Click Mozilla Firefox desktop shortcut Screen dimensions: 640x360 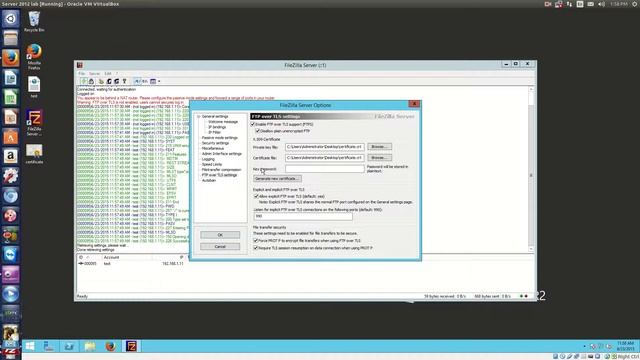[34, 57]
